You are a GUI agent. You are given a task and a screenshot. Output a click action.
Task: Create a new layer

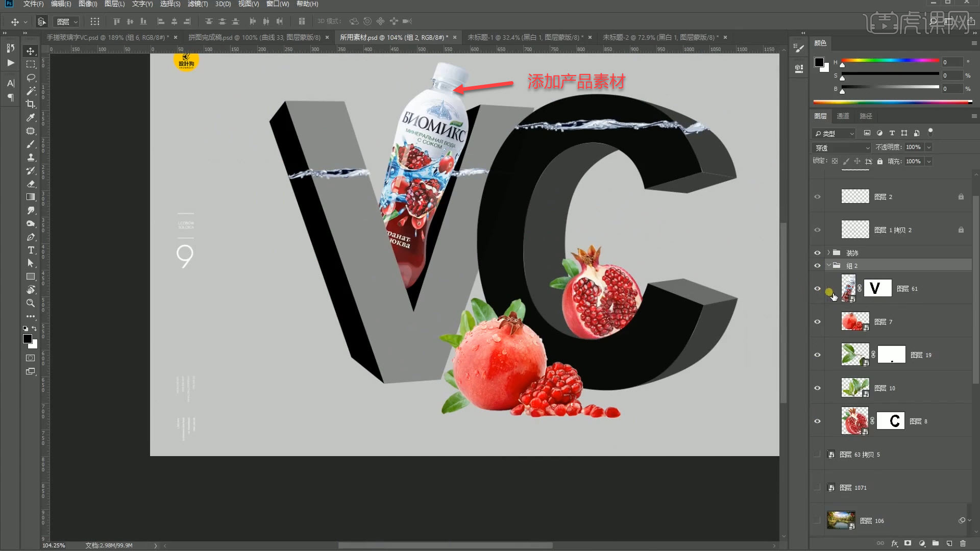(x=949, y=543)
